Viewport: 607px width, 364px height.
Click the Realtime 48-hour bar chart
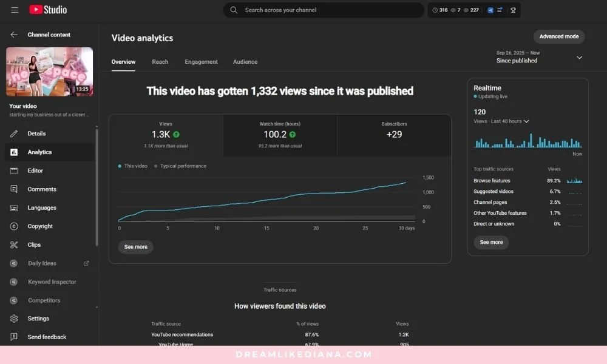pyautogui.click(x=528, y=141)
